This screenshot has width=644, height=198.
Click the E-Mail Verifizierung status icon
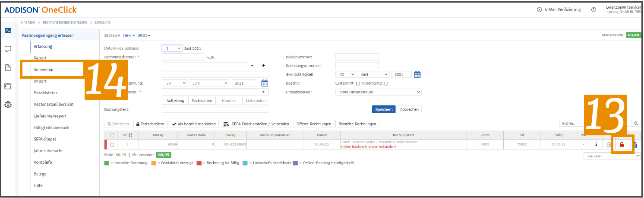click(x=539, y=10)
